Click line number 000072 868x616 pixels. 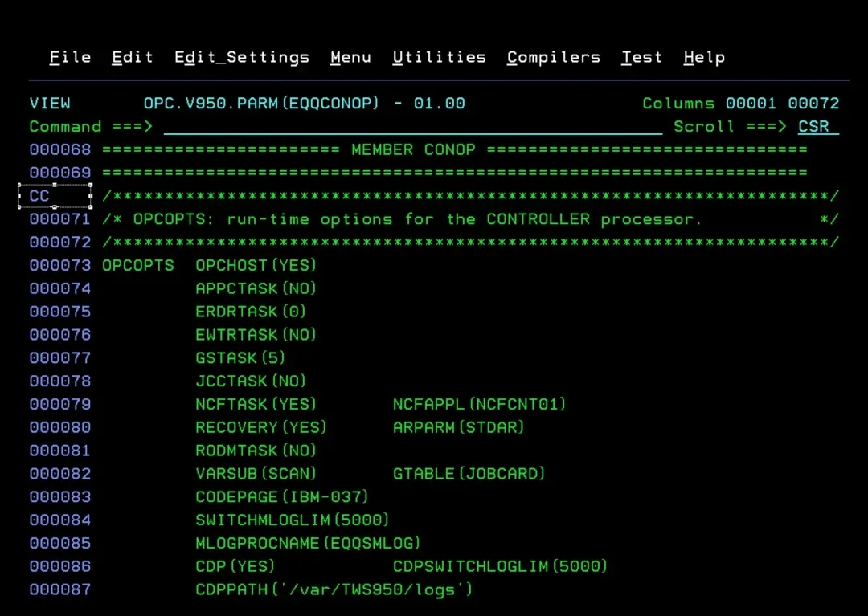59,243
